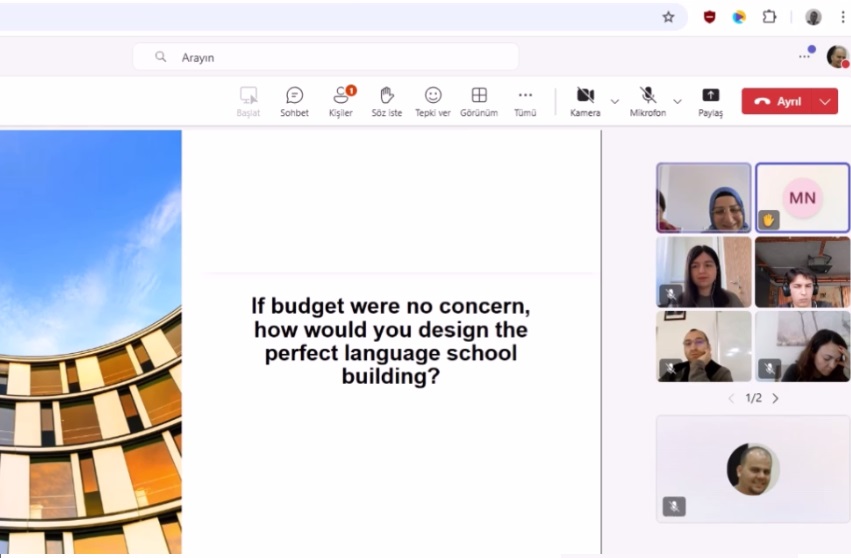Click the slide question text about budget
The width and height of the screenshot is (851, 558).
pyautogui.click(x=390, y=340)
